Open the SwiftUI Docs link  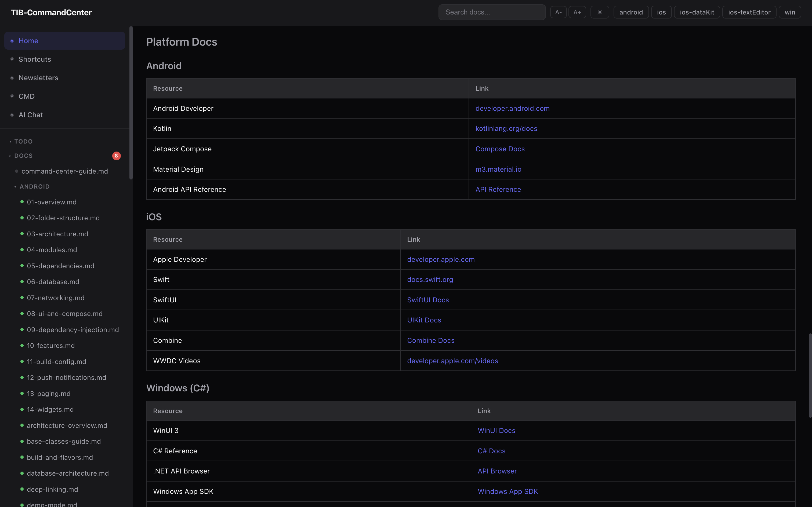(427, 300)
